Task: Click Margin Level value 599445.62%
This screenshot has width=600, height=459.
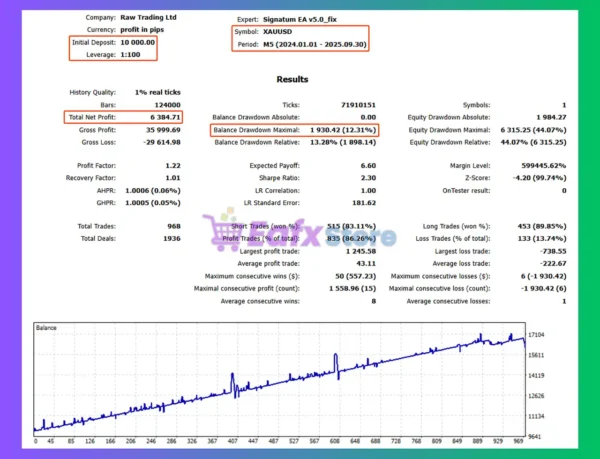Action: pos(544,166)
